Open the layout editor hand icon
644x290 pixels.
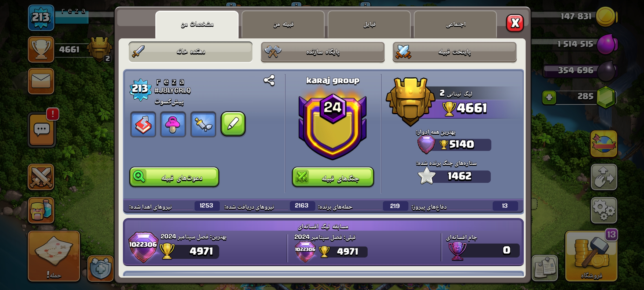[604, 177]
